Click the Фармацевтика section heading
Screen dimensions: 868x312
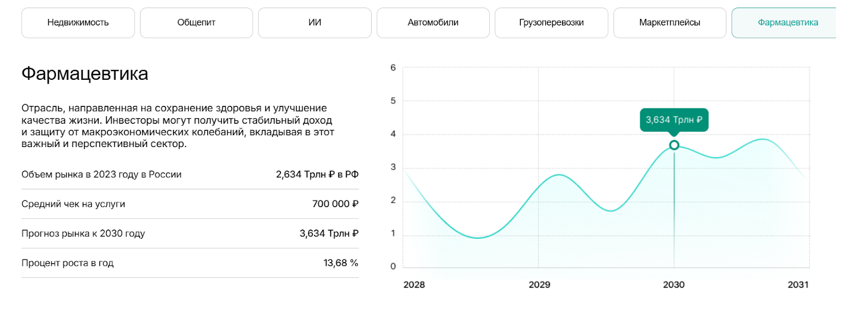85,74
